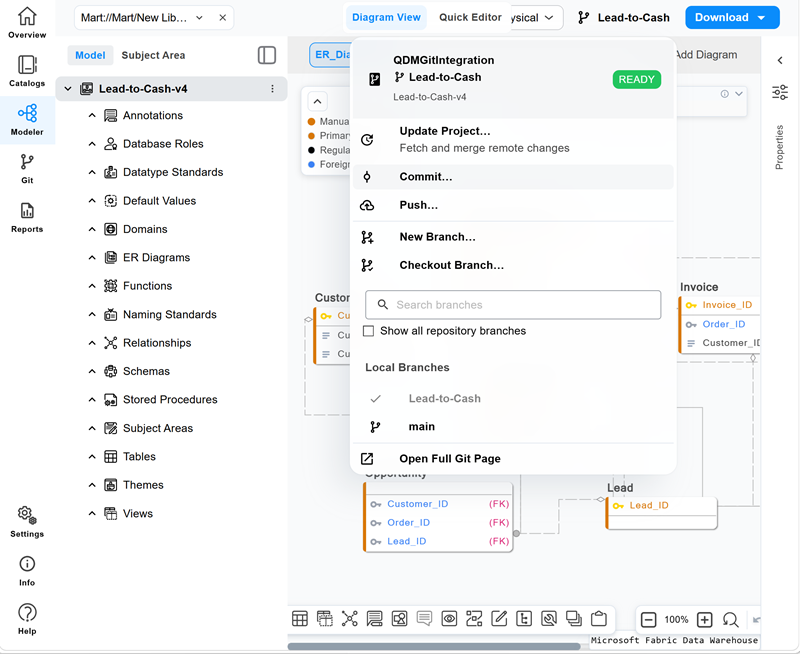Viewport: 800px width, 657px height.
Task: Open the Catalogs sidebar icon
Action: pyautogui.click(x=27, y=65)
